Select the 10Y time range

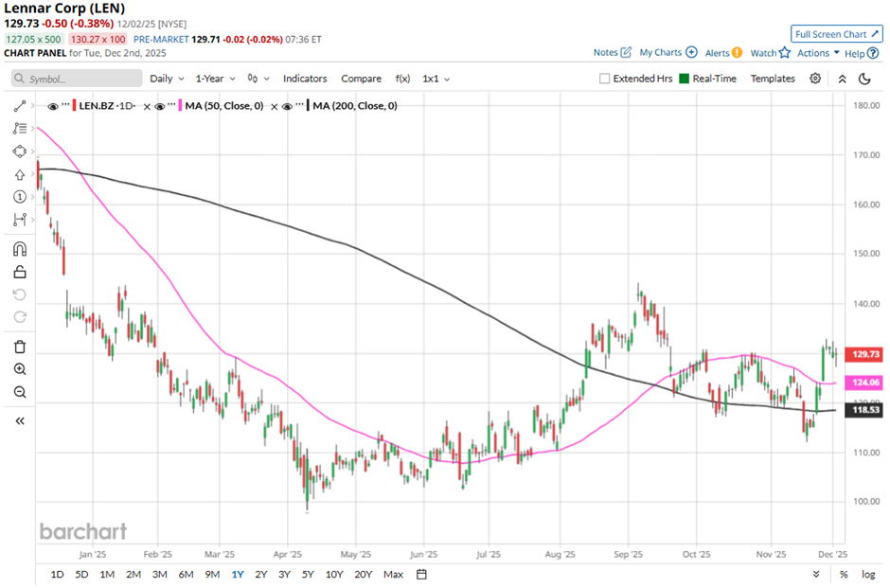click(333, 575)
